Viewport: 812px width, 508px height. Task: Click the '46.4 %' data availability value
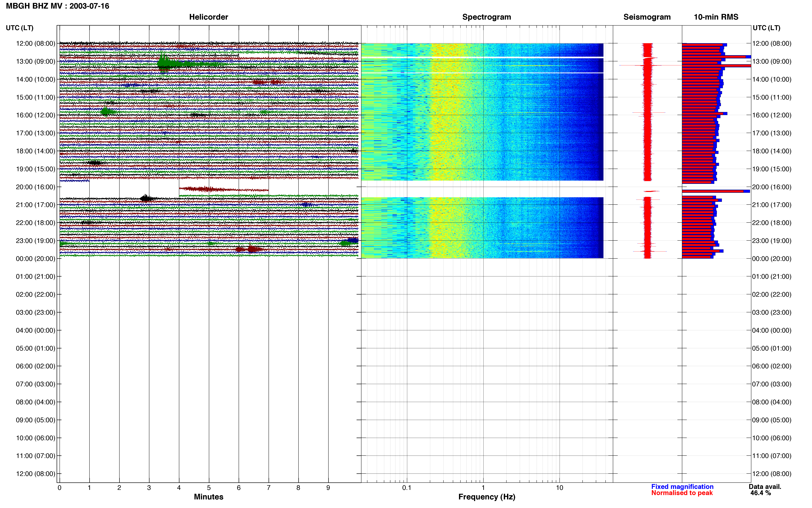(x=761, y=493)
